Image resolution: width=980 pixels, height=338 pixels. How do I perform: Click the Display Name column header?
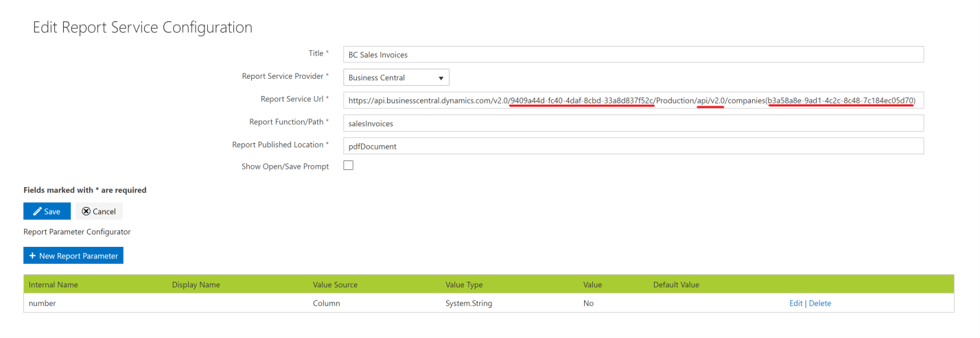196,285
